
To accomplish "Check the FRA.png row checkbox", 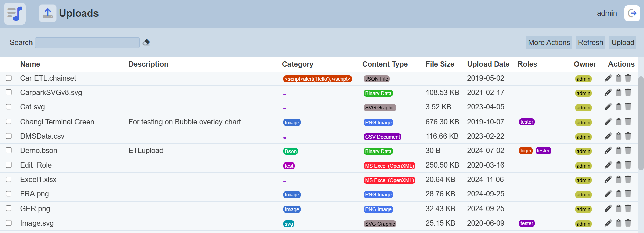I will click(9, 194).
